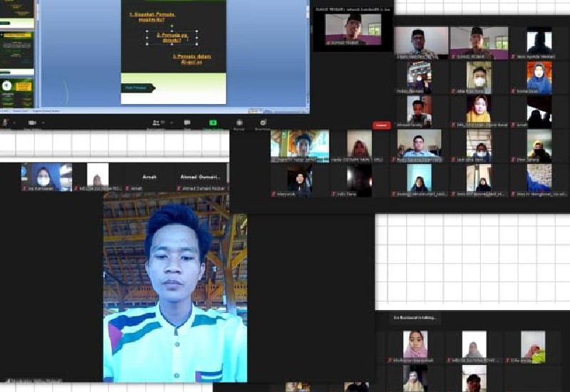Image resolution: width=570 pixels, height=392 pixels.
Task: Select MELISA SULTANA tile in speaker strip
Action: pyautogui.click(x=98, y=177)
